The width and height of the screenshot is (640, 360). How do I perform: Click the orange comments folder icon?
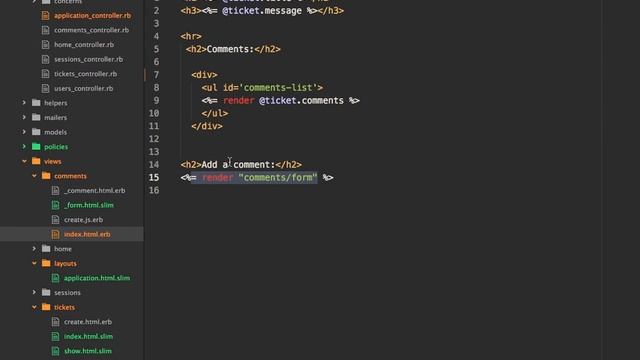click(46, 176)
